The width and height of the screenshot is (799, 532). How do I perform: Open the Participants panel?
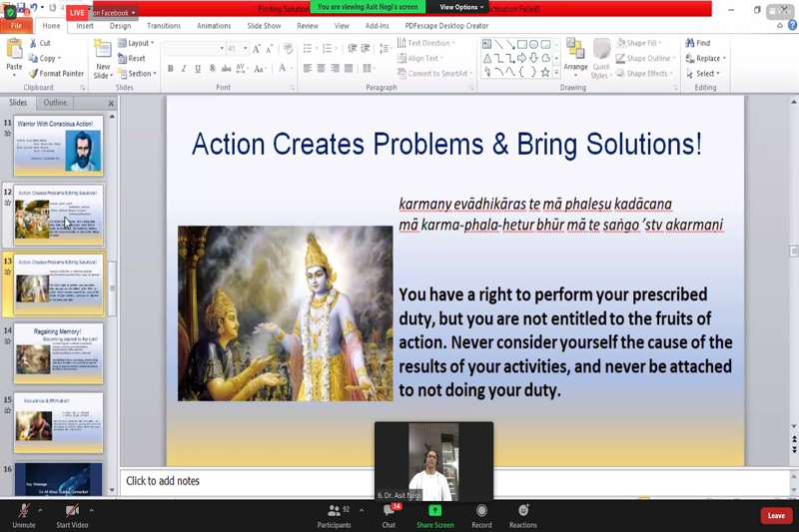[335, 512]
